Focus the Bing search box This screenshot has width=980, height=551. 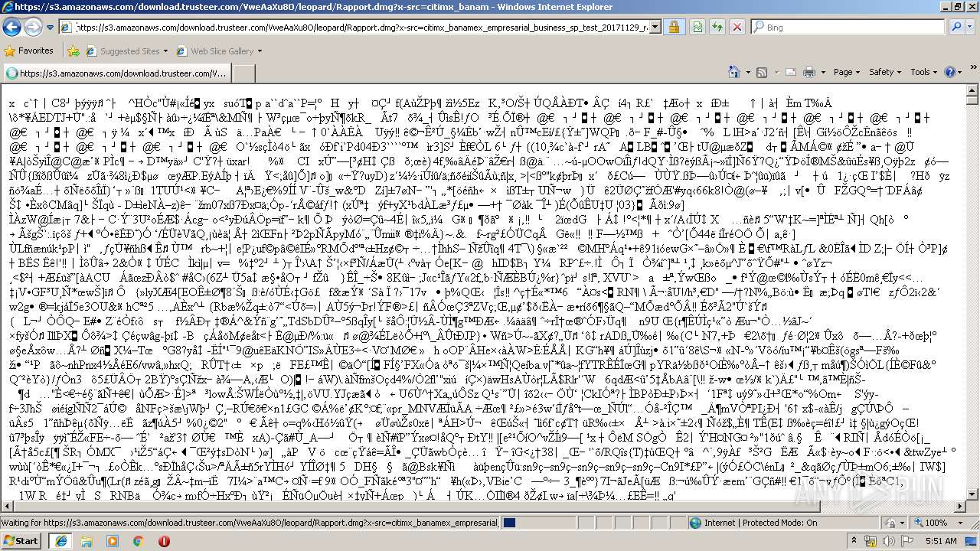point(848,27)
